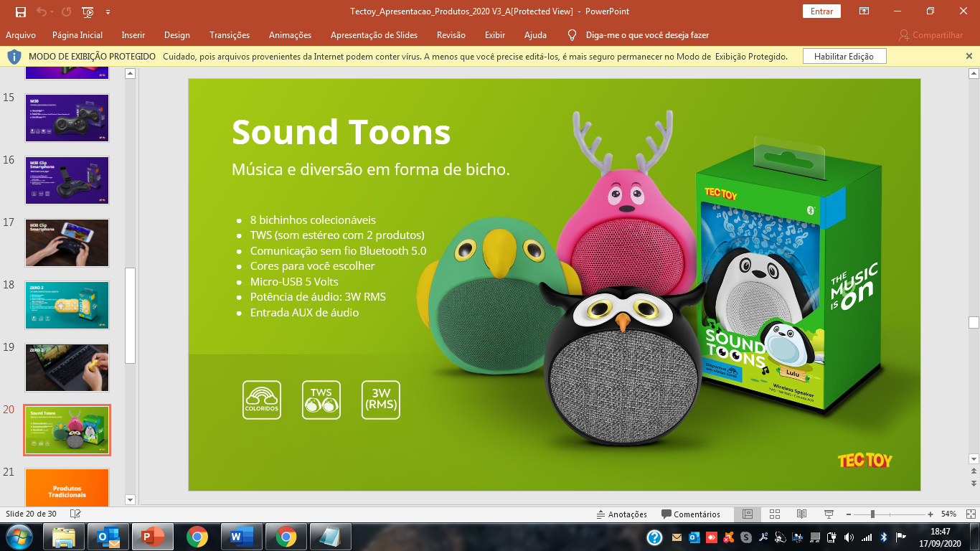
Task: Click the 3W (RMS) icon on slide
Action: pyautogui.click(x=381, y=400)
